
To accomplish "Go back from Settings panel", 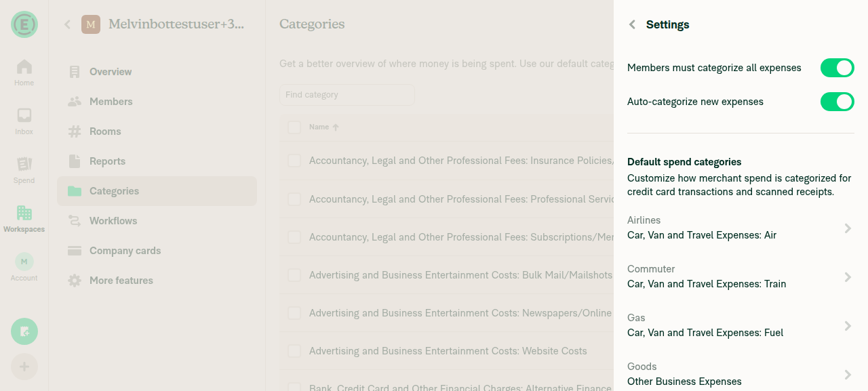I will (x=632, y=24).
